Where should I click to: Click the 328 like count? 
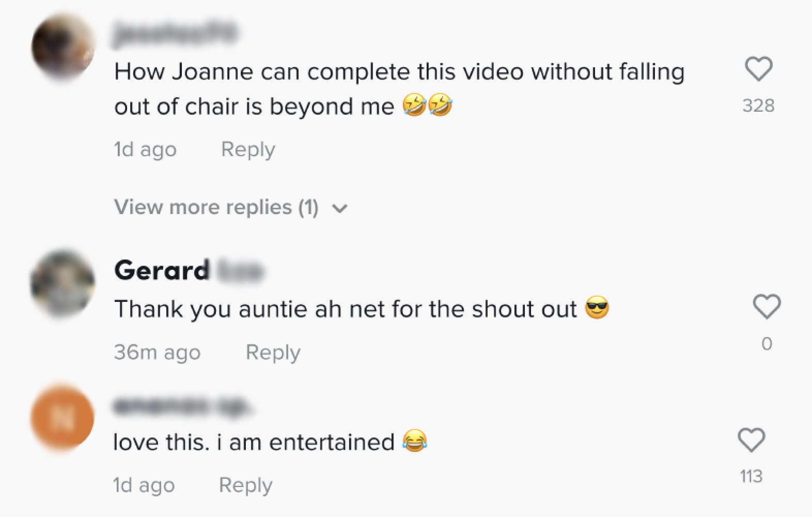click(758, 105)
